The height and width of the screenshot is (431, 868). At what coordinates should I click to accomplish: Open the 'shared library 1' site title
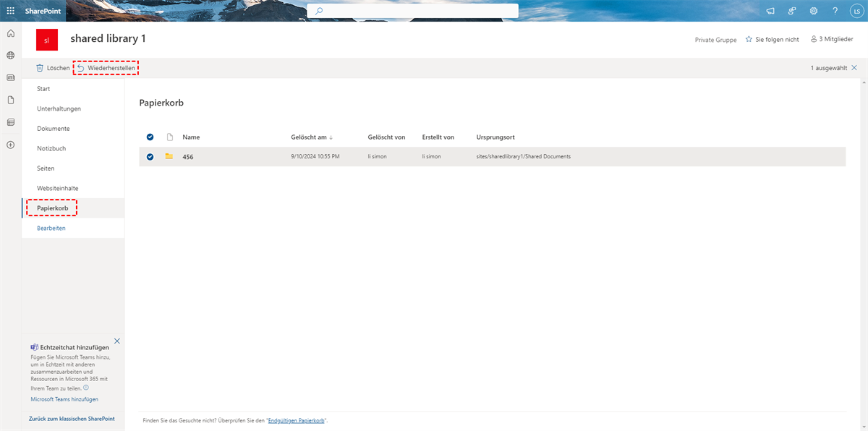coord(108,38)
